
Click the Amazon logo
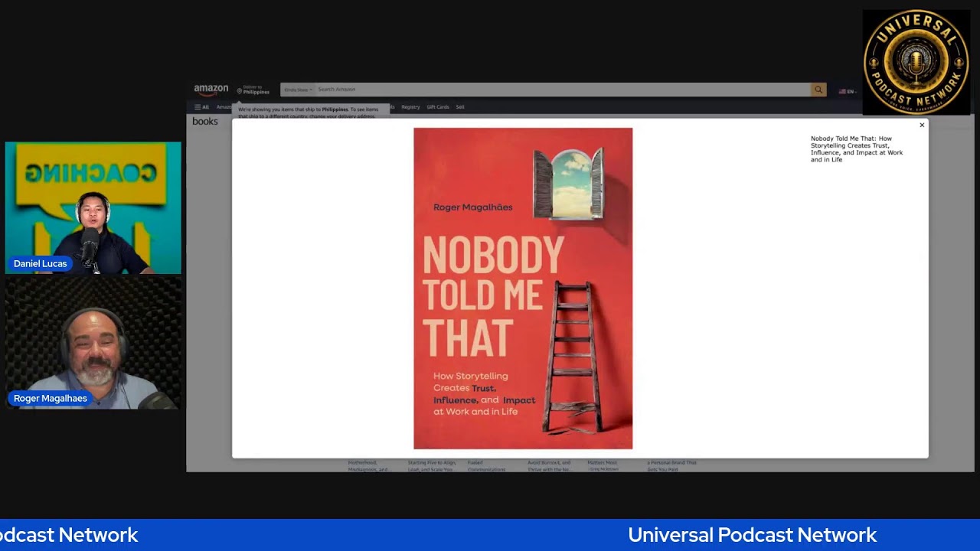(x=211, y=90)
